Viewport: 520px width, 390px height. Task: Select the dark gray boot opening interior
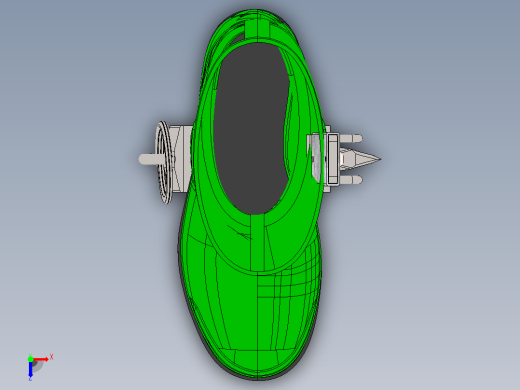coord(251,128)
